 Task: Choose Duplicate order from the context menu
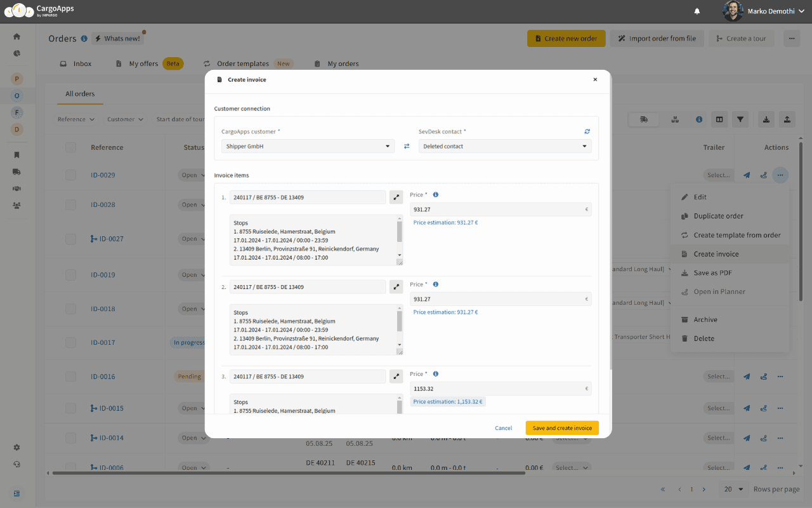pos(720,216)
